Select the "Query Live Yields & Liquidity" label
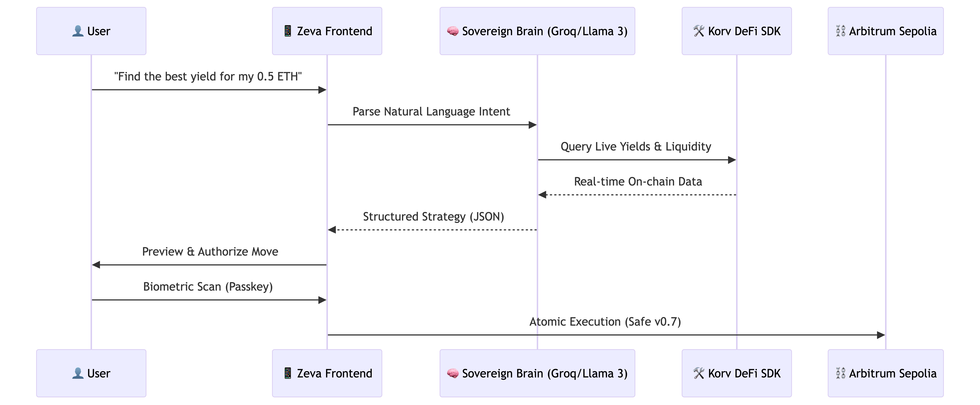 [x=636, y=146]
